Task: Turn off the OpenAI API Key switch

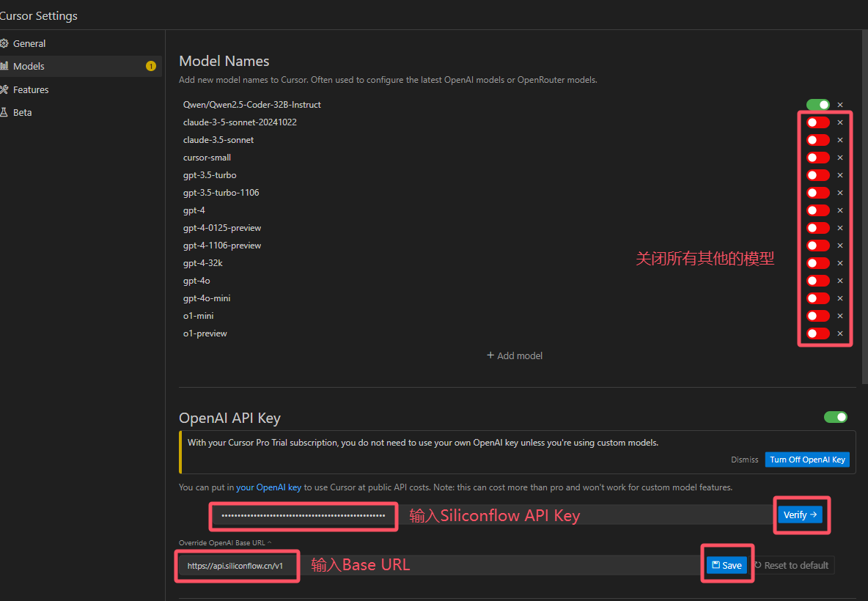Action: click(835, 417)
